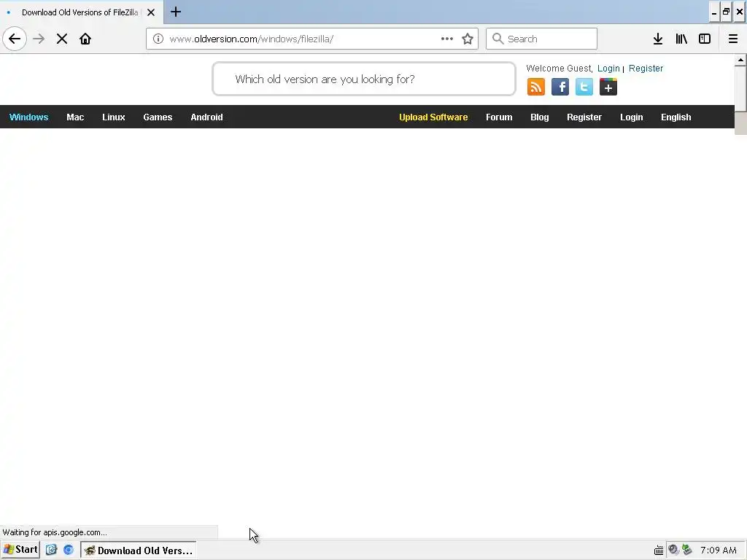Minimize the browser window
This screenshot has width=747, height=560.
coord(714,12)
